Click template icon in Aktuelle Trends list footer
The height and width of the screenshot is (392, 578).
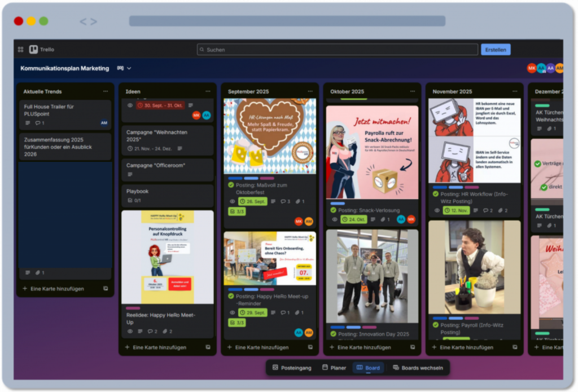tap(106, 289)
